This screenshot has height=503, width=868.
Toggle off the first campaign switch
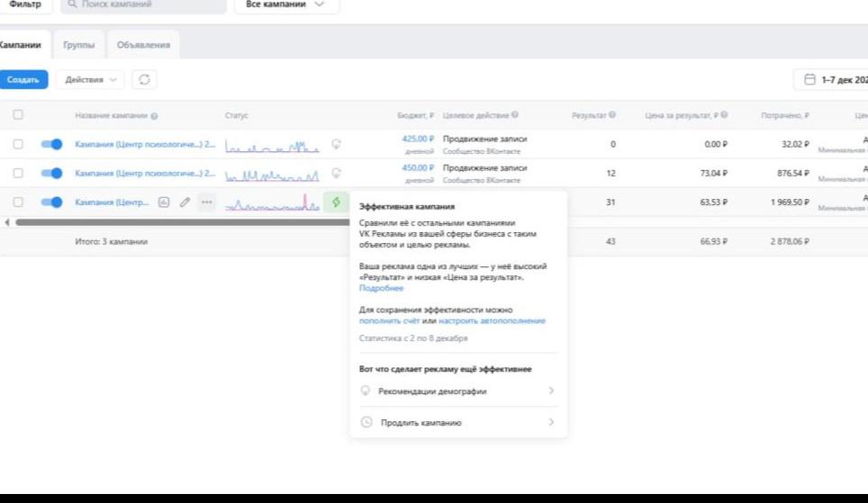point(52,144)
